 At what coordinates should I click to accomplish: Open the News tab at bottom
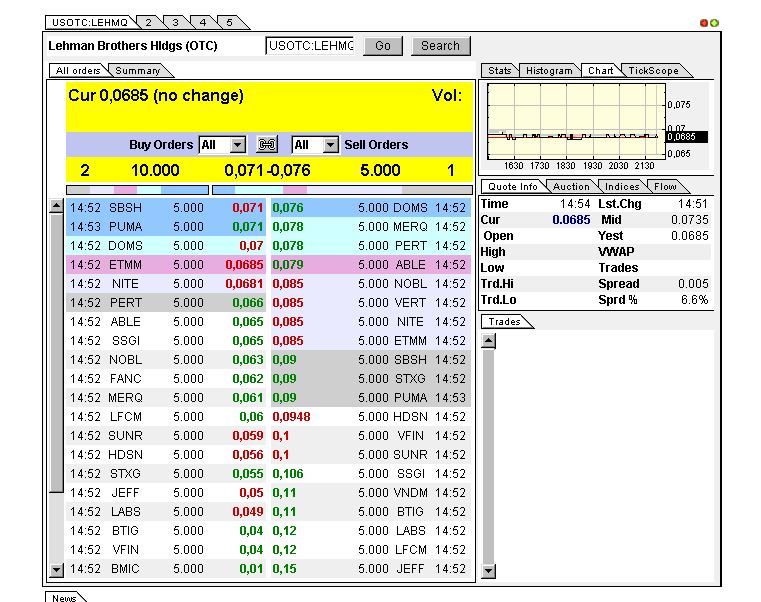coord(64,597)
